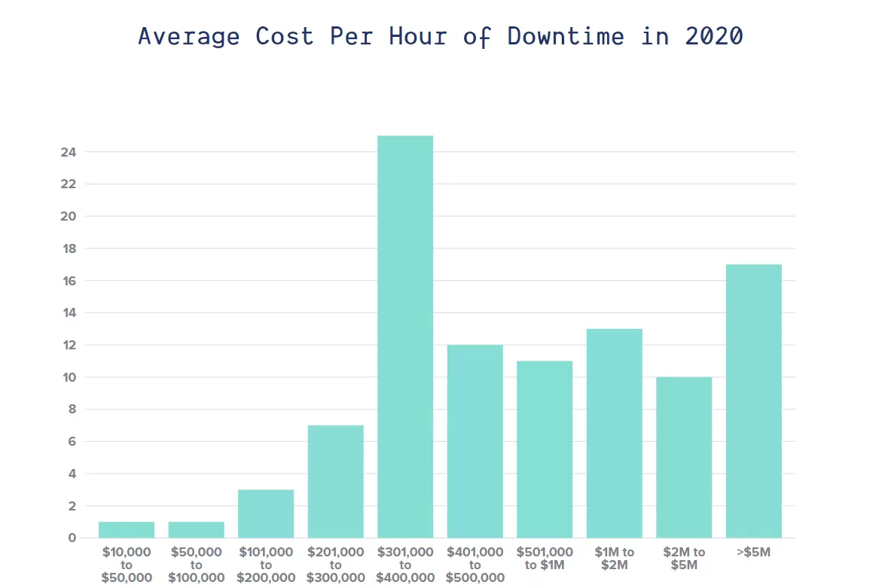
Task: Click the >$5M axis label
Action: [x=754, y=552]
